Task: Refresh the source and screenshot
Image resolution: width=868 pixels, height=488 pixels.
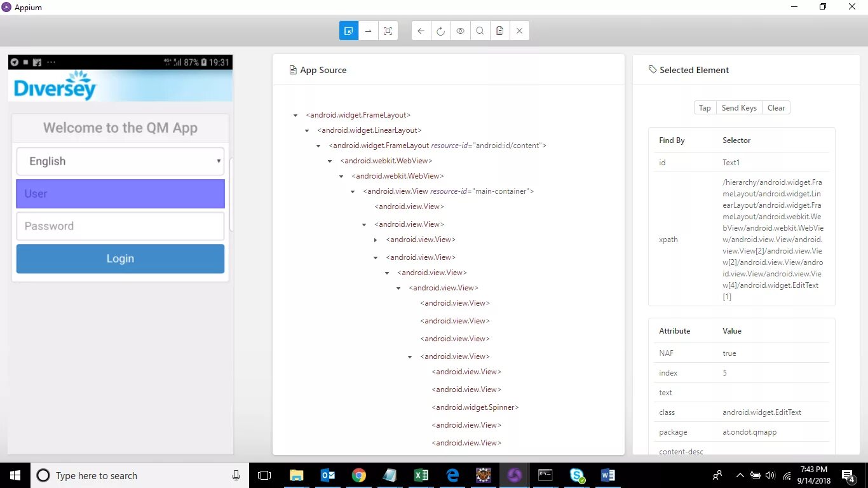Action: click(440, 30)
